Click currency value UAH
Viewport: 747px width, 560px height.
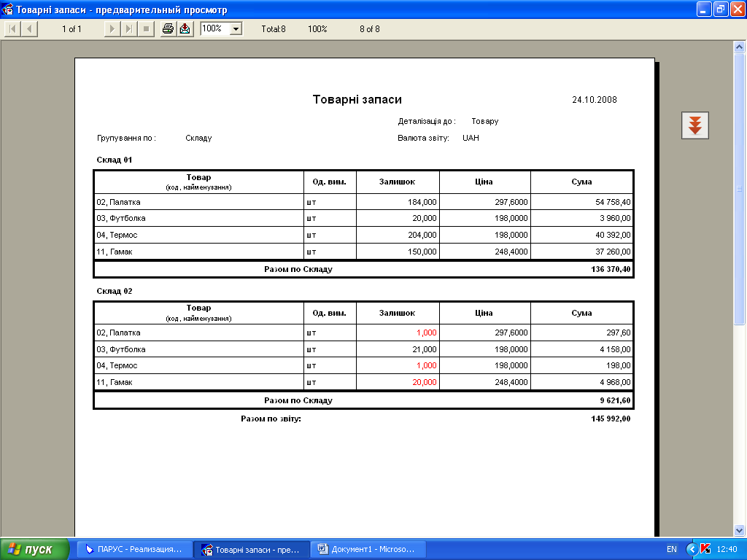point(471,138)
